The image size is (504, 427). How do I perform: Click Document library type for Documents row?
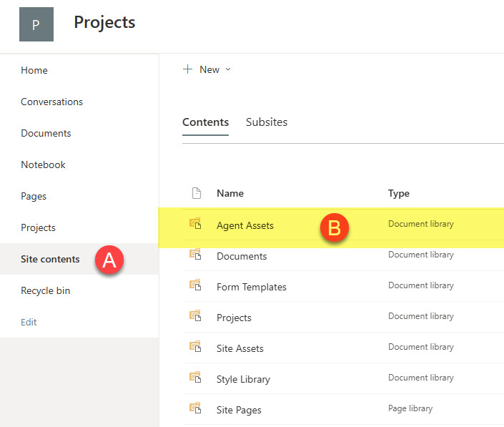click(x=421, y=255)
